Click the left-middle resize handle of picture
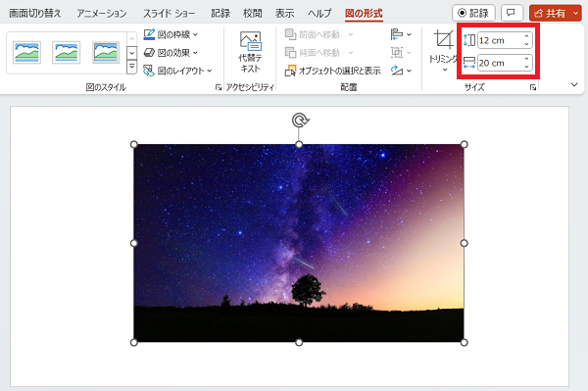The image size is (588, 391). pos(134,243)
